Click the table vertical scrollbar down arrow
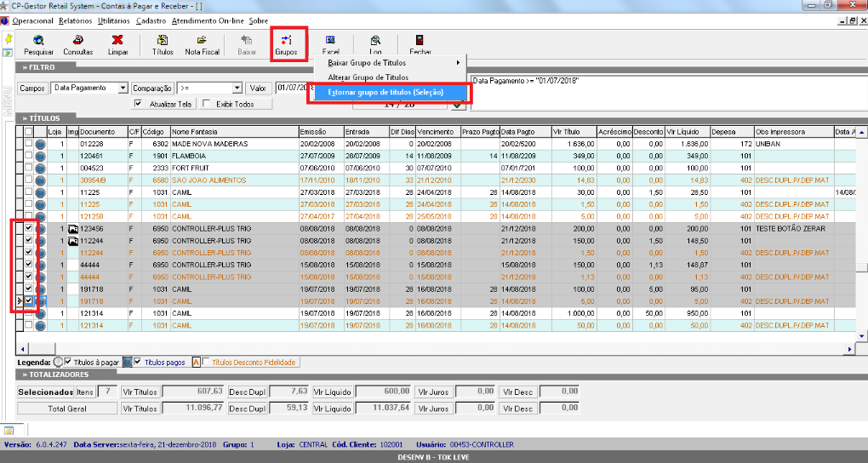 [x=861, y=336]
